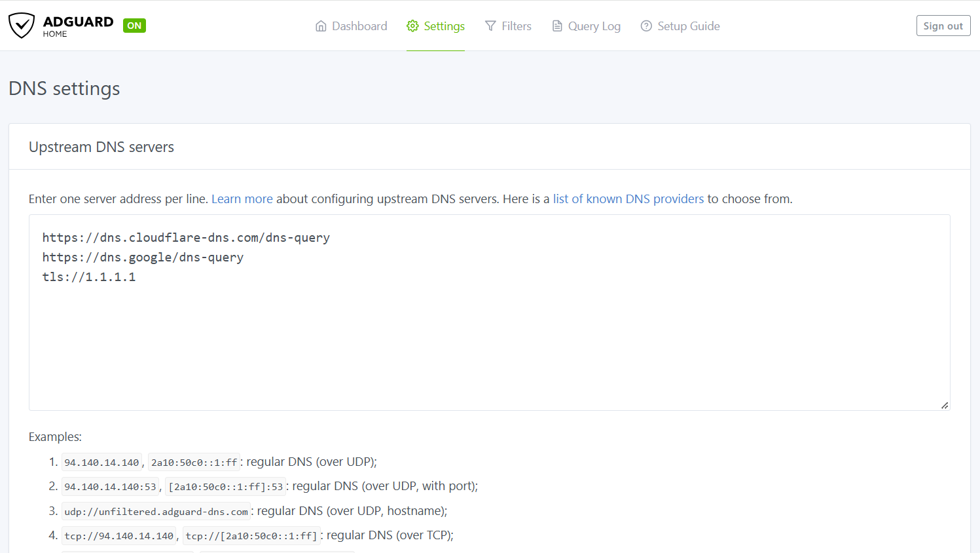Click the Upstream DNS servers card heading
The width and height of the screenshot is (980, 553).
[x=101, y=147]
